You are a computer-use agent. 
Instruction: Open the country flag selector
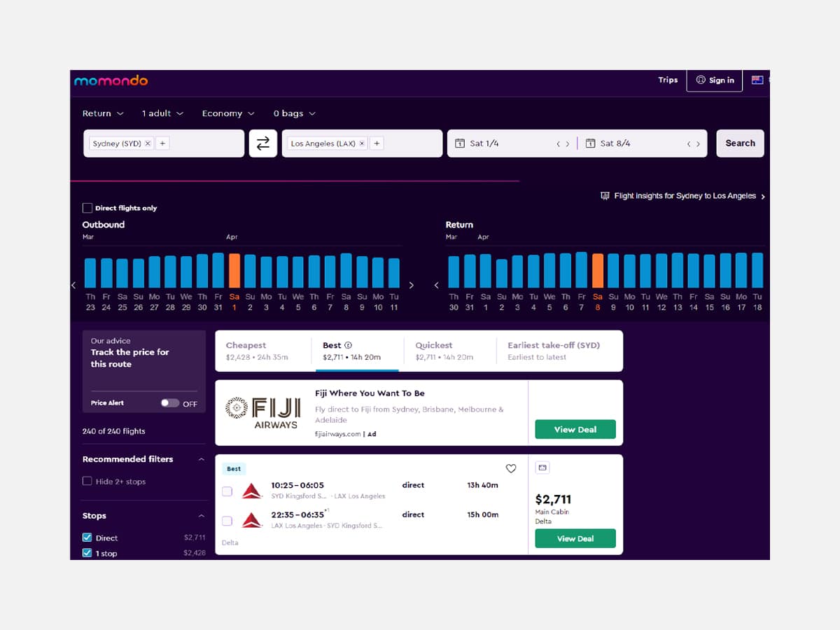pyautogui.click(x=757, y=80)
